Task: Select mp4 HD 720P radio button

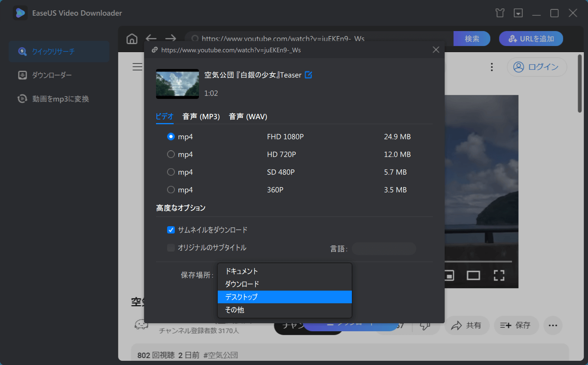Action: pyautogui.click(x=171, y=154)
